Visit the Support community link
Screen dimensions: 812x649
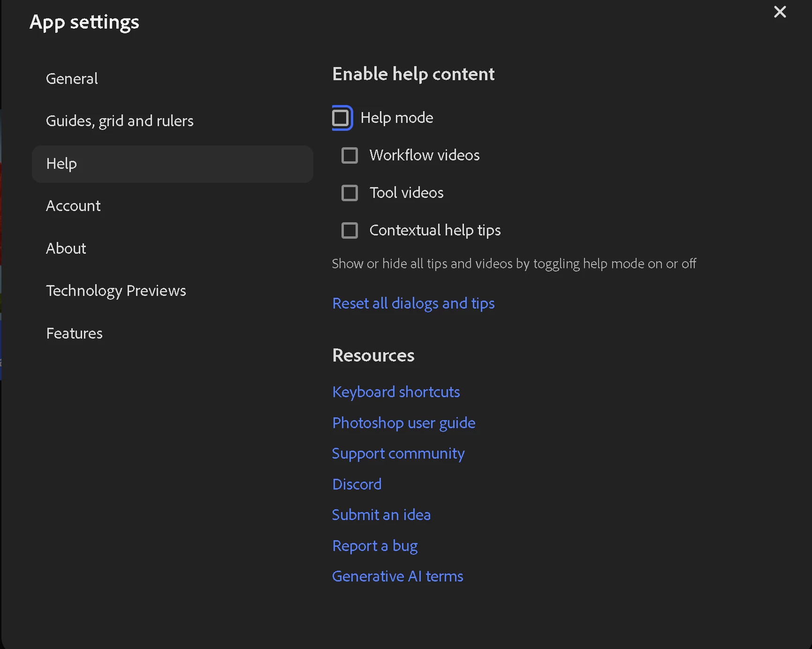[x=398, y=453]
